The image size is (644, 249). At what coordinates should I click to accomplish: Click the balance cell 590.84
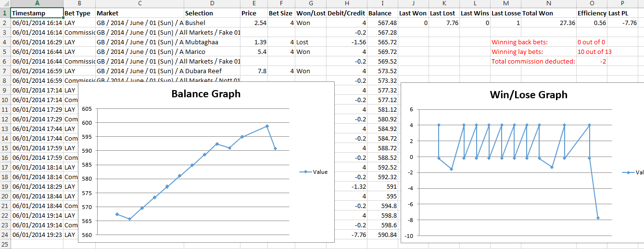tap(383, 235)
